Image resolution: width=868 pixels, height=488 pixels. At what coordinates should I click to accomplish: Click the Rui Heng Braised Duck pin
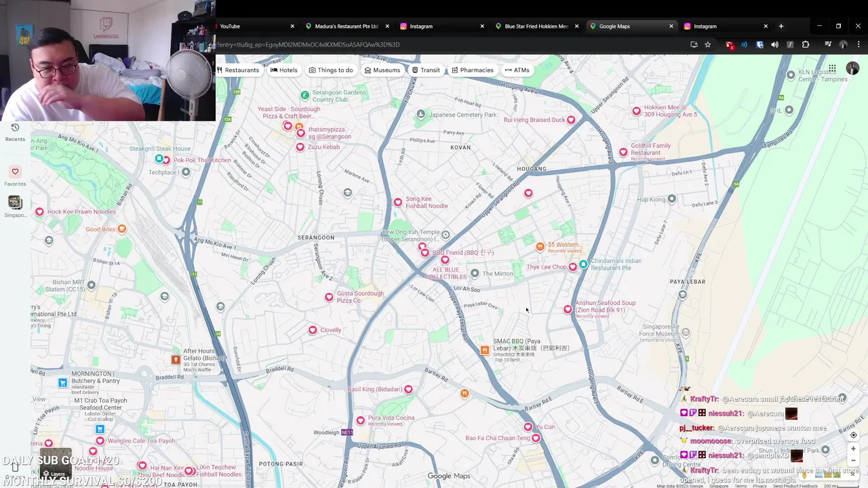tap(571, 119)
